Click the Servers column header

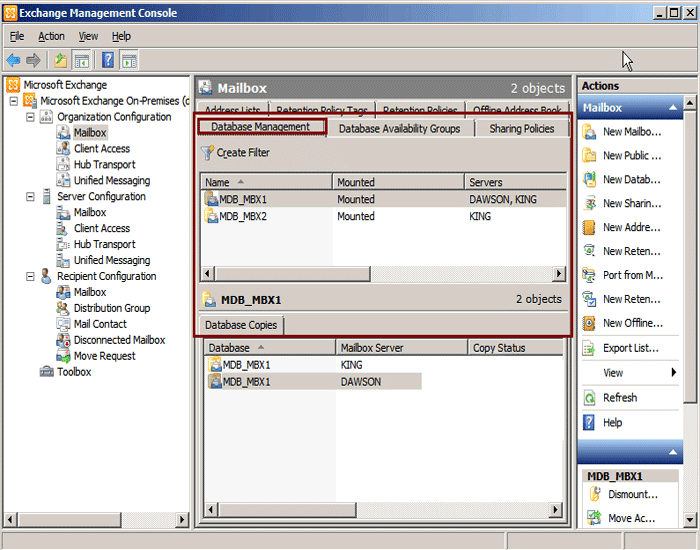tap(516, 182)
